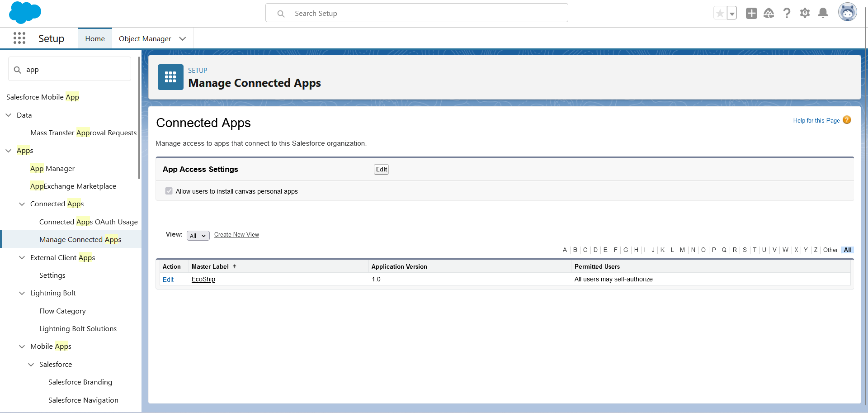
Task: Click the Create New View link
Action: point(236,235)
